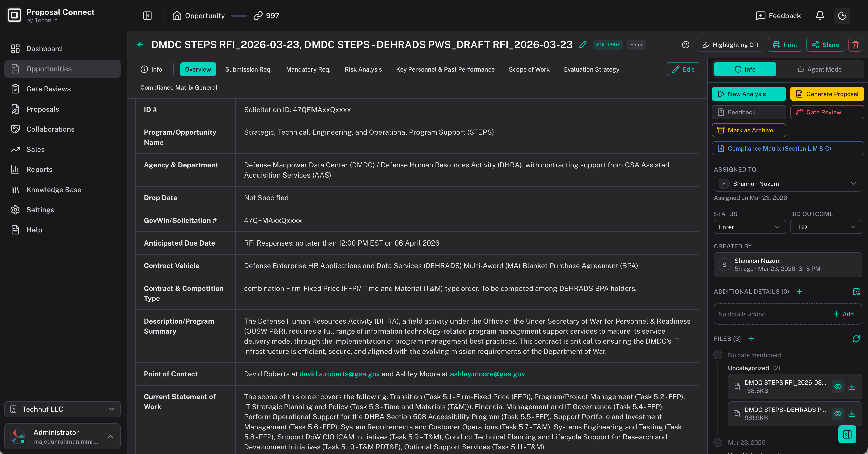Open the notifications bell
The width and height of the screenshot is (868, 454).
(x=820, y=16)
